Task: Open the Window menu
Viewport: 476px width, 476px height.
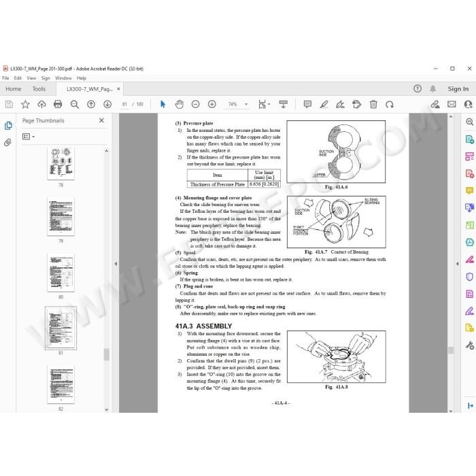Action: tap(63, 78)
